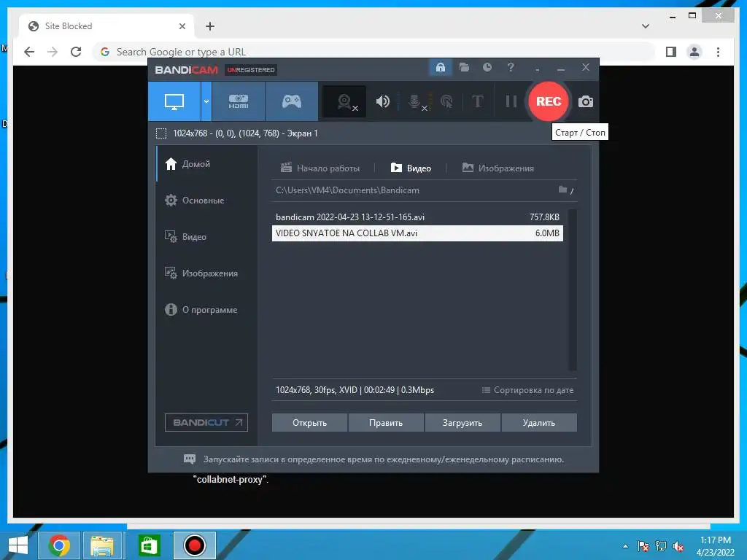Click Chrome address bar
The height and width of the screenshot is (560, 747).
[x=374, y=52]
